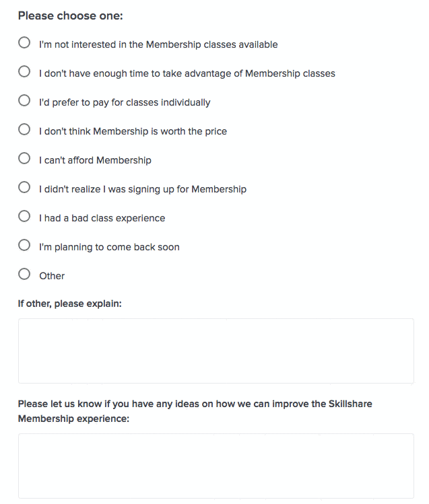429x504 pixels.
Task: Pick the 'Membership not worth the price' radio button
Action: (x=24, y=130)
